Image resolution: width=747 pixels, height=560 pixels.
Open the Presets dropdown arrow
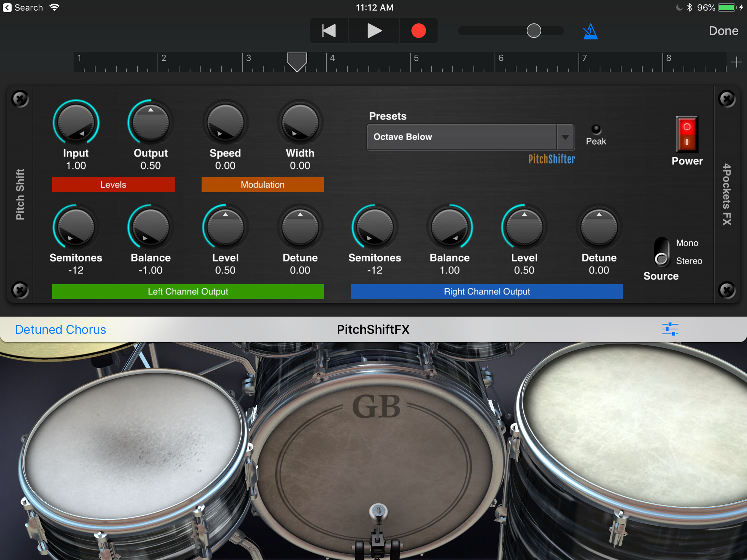565,137
